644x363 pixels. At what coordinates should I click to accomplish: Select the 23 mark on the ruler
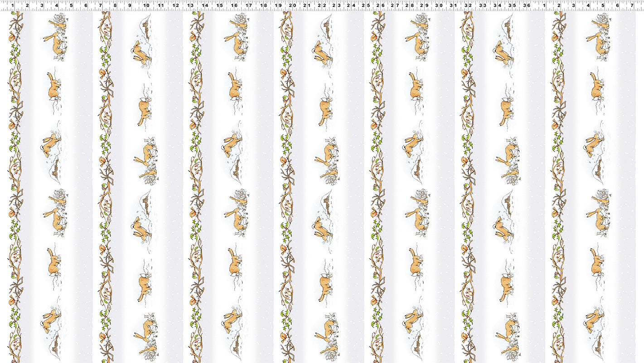click(336, 6)
